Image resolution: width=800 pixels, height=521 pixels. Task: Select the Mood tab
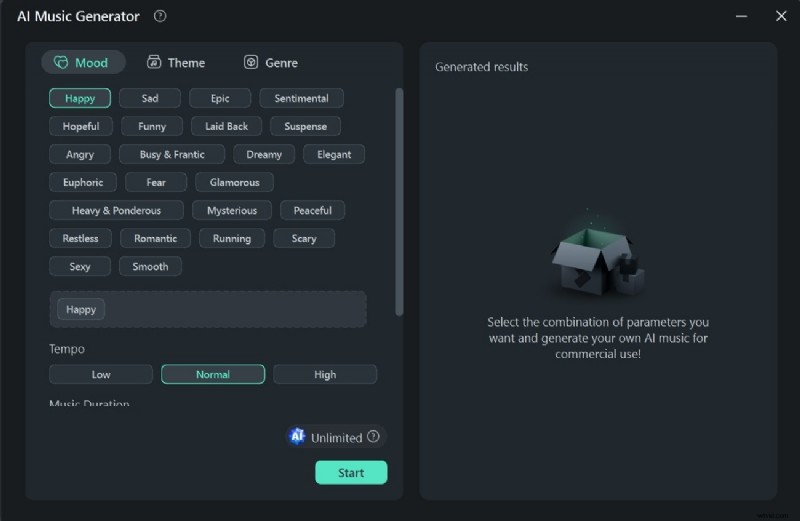[x=83, y=62]
